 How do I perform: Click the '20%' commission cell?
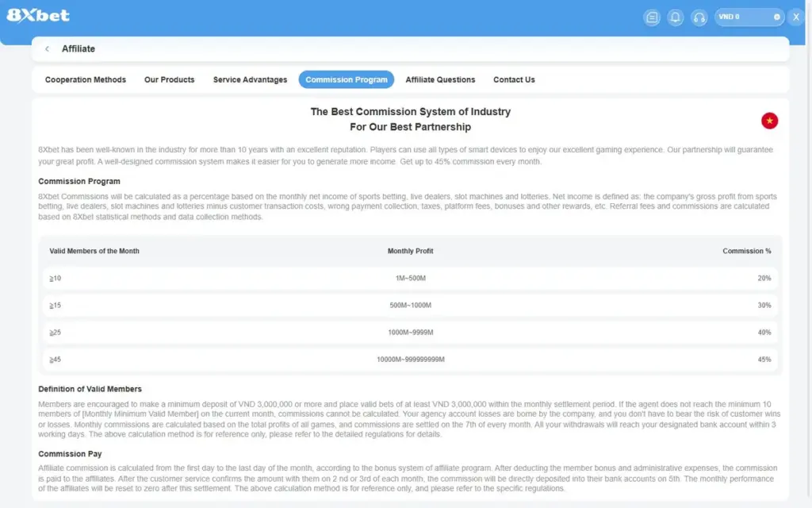764,279
